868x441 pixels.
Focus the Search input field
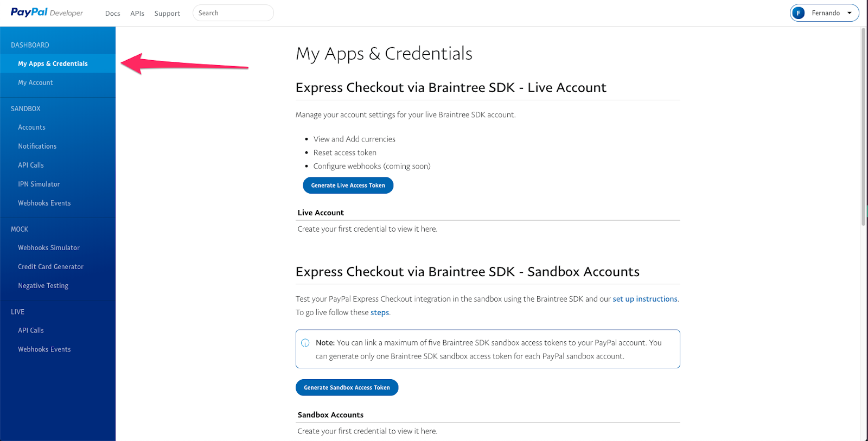(233, 13)
